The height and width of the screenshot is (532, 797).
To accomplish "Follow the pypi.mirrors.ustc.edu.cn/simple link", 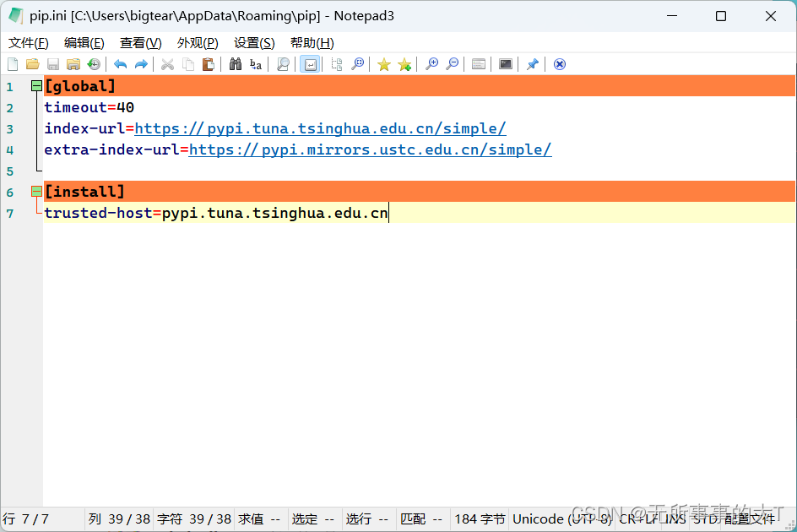I will 370,149.
